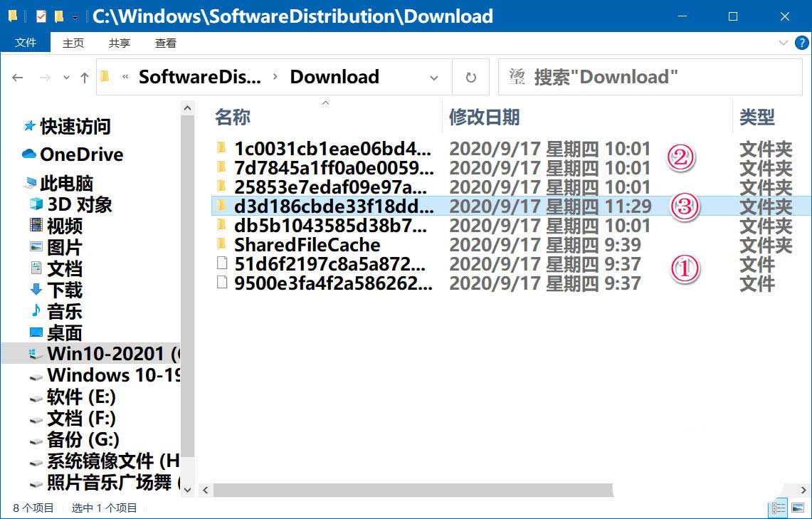Click the back navigation arrow
This screenshot has width=812, height=519.
tap(18, 77)
